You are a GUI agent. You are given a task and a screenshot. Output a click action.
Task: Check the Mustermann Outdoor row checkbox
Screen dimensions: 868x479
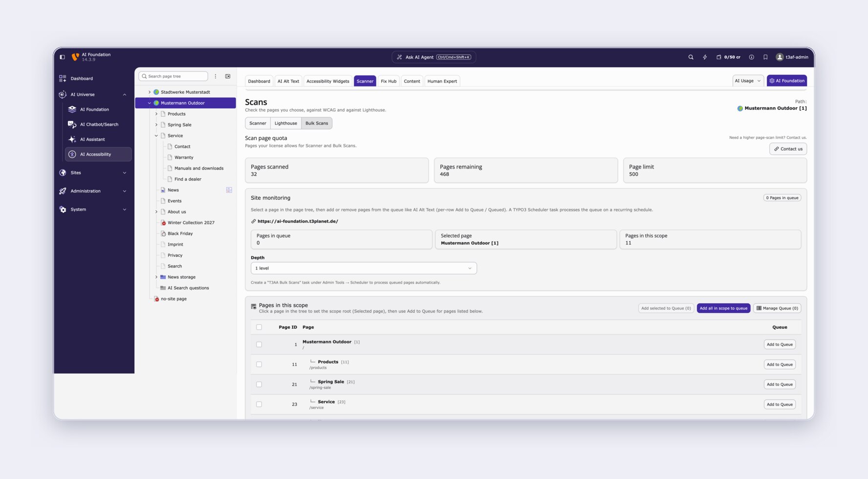259,345
